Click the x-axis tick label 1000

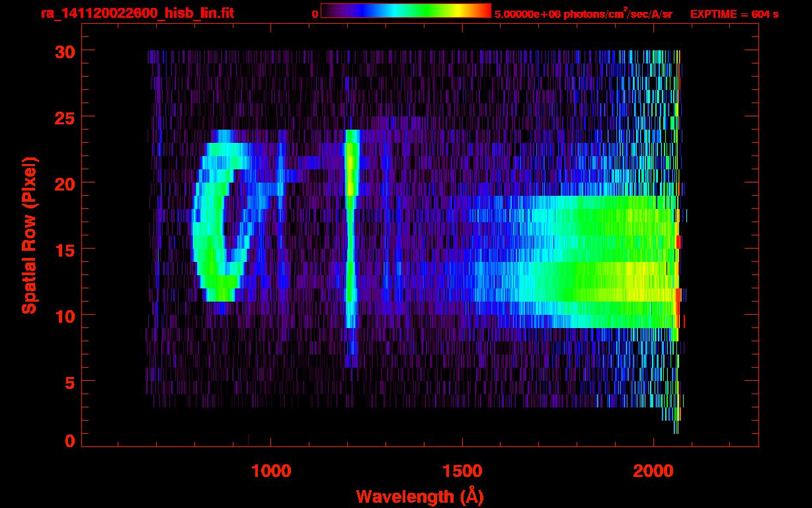point(271,471)
